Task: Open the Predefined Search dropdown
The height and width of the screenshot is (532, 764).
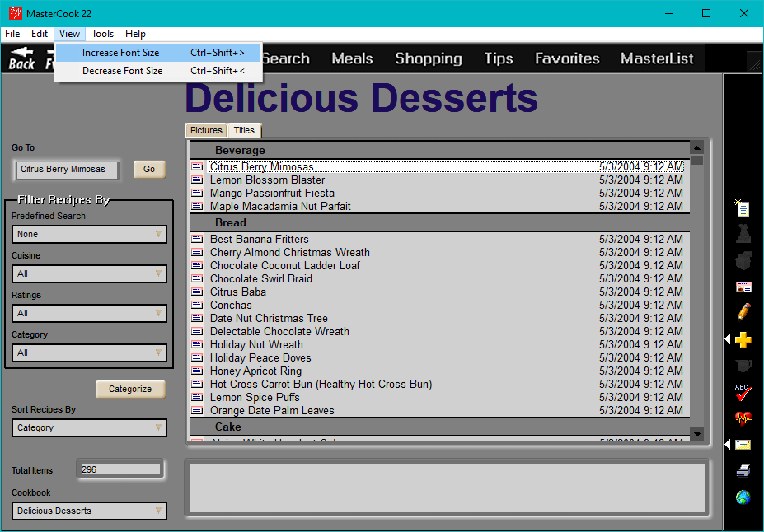Action: (89, 234)
